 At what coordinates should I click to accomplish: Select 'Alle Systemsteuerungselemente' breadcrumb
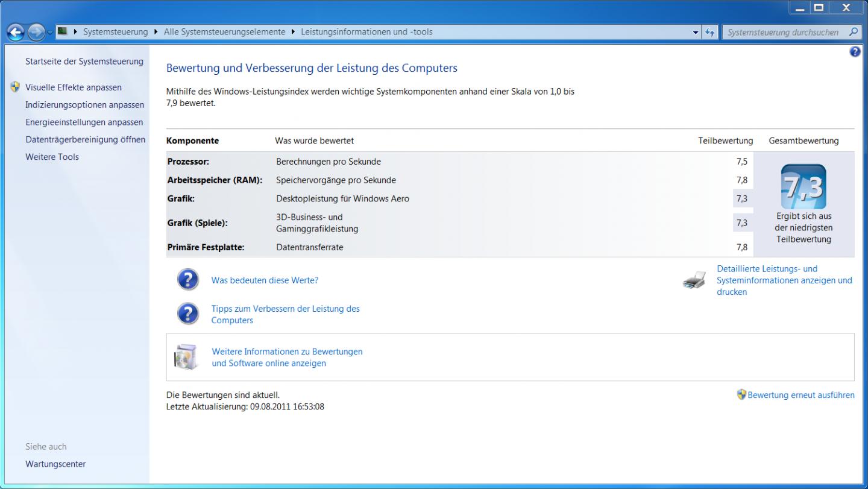(224, 32)
